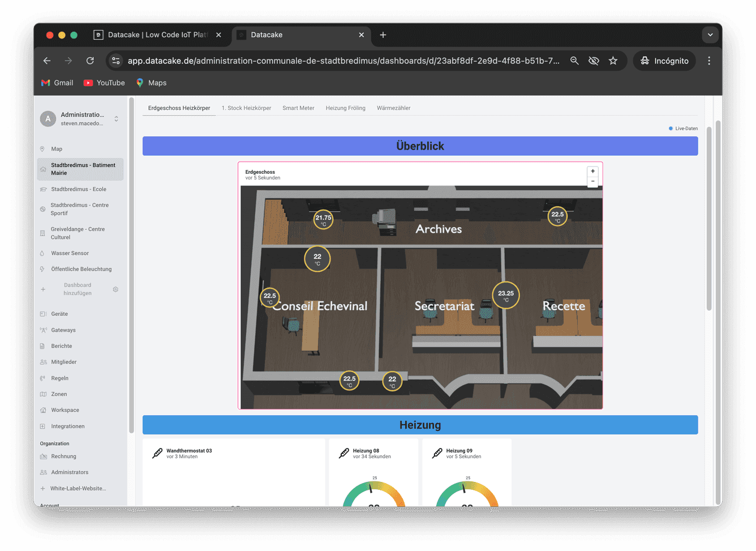756x551 pixels.
Task: Bookmark this page with the star icon
Action: click(613, 61)
